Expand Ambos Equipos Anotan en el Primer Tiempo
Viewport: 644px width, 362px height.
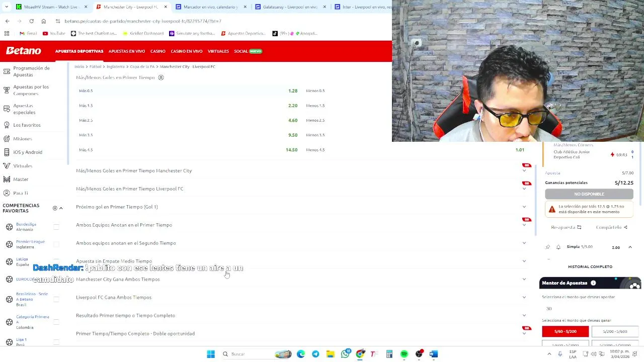click(x=524, y=225)
